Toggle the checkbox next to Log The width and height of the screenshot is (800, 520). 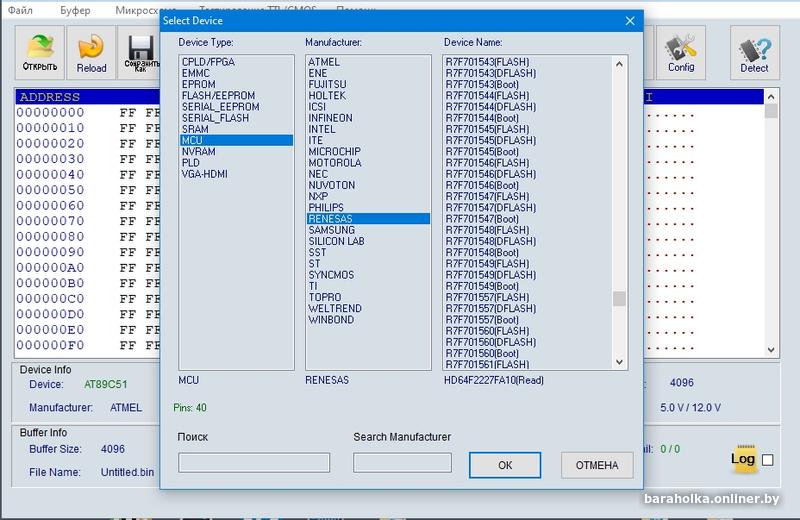click(767, 460)
